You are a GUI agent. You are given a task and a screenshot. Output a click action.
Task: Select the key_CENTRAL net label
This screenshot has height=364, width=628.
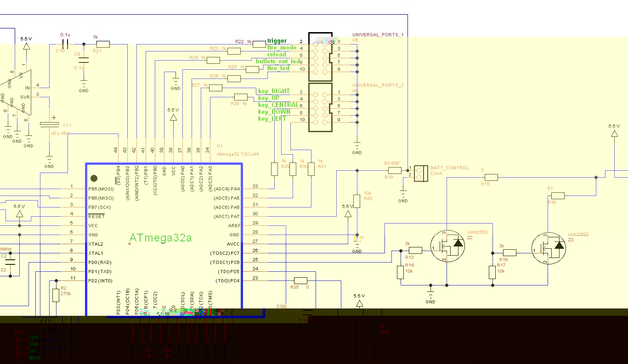[x=278, y=105]
